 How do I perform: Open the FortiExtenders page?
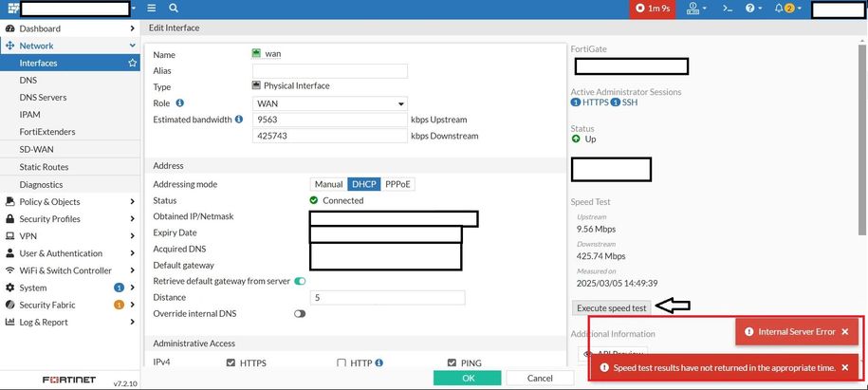click(x=70, y=132)
